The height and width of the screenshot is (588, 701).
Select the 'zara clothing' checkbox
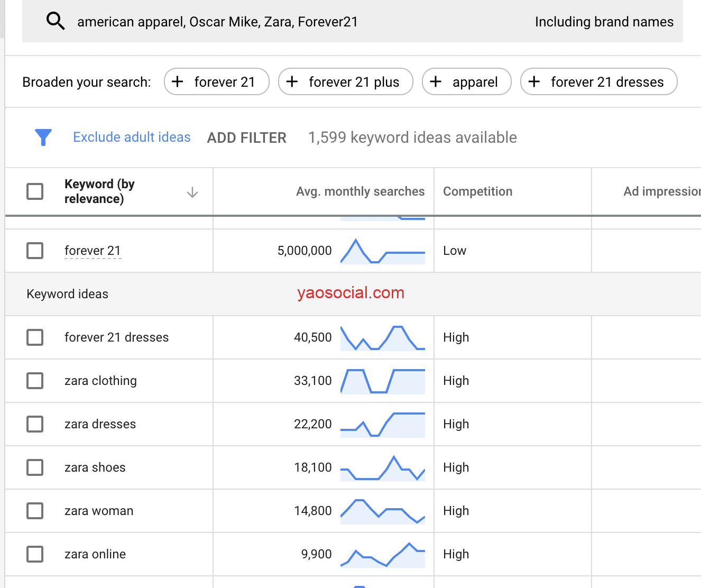tap(35, 381)
